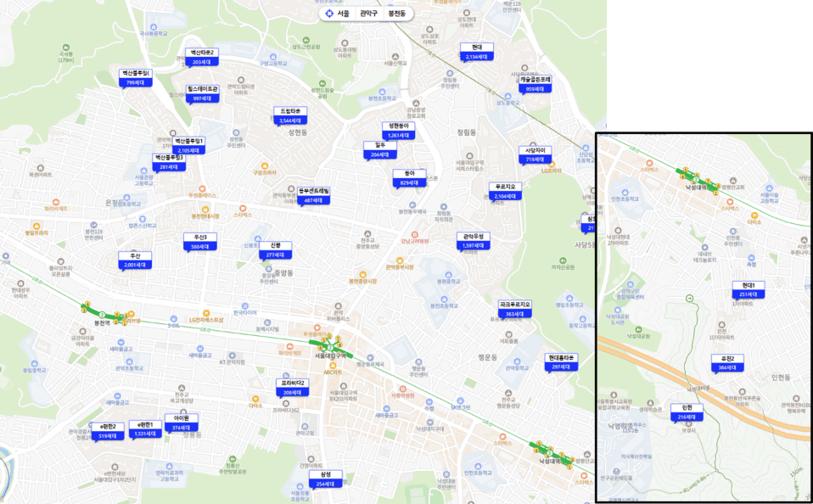Click the 봉일프라자 shopping icon

[x=36, y=226]
